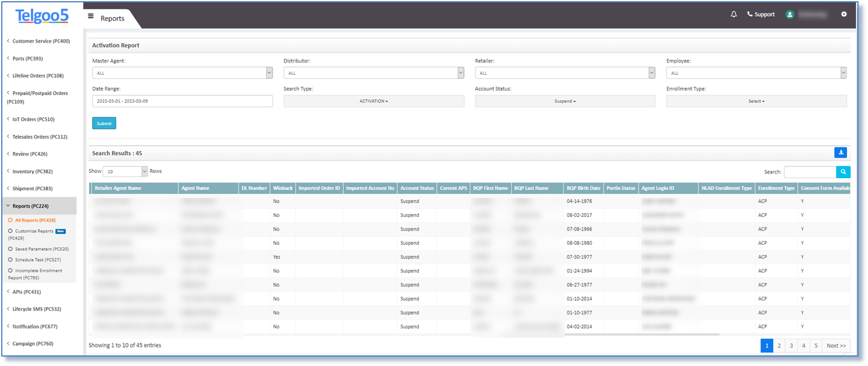Select the Reports tab title
Viewport: 868px width, 366px height.
click(112, 18)
